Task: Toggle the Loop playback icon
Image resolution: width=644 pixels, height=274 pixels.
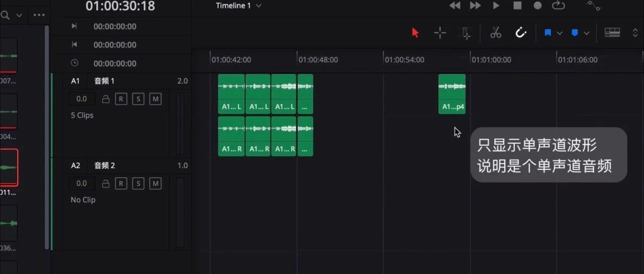Action: (x=558, y=6)
